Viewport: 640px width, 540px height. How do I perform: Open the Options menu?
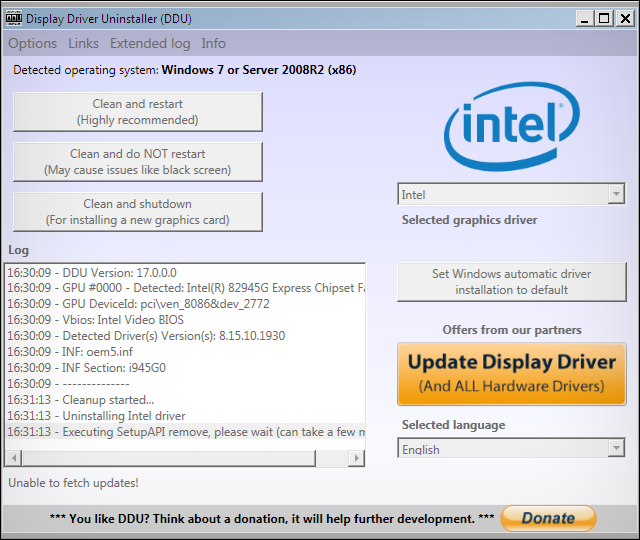[x=33, y=43]
